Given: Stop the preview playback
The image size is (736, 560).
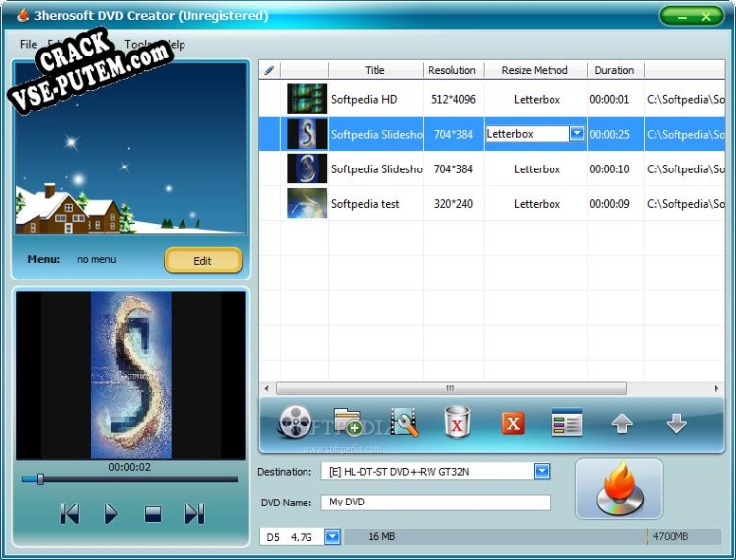Looking at the screenshot, I should coord(153,514).
